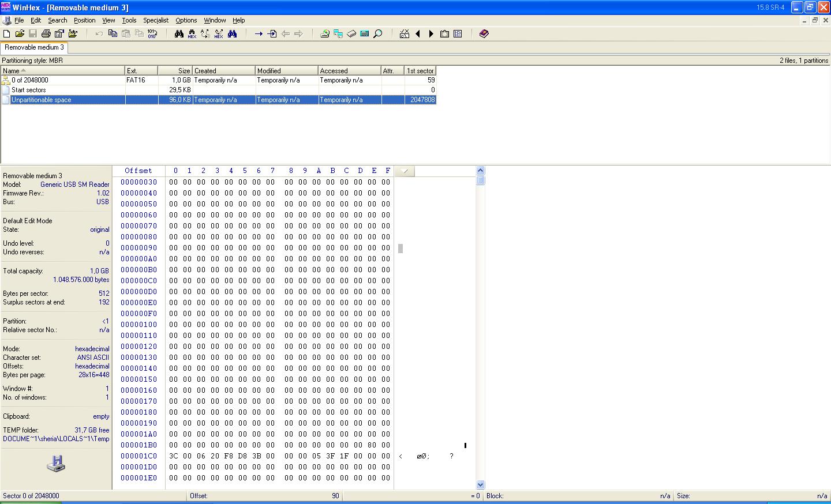The image size is (831, 504).
Task: Click the 'Sector 0 of 2048000' status text
Action: pos(31,496)
